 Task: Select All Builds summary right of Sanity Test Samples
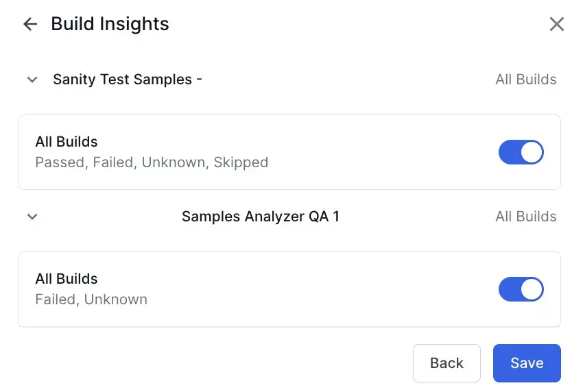(525, 79)
